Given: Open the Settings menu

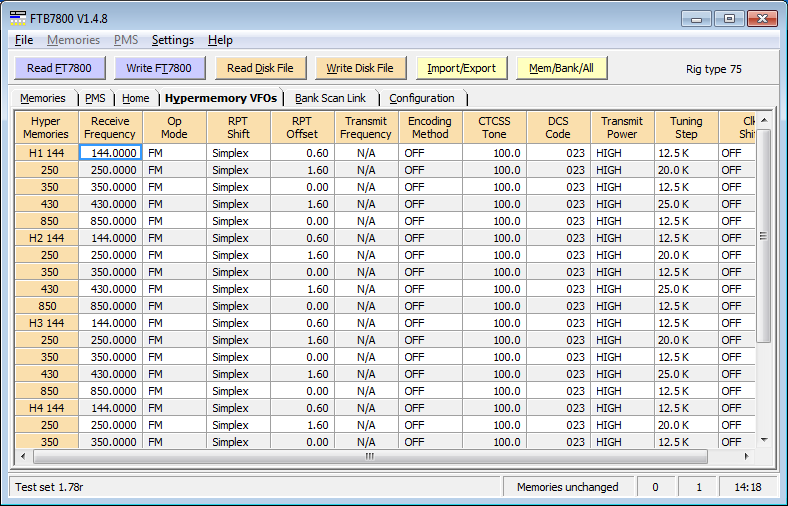Looking at the screenshot, I should [x=173, y=40].
